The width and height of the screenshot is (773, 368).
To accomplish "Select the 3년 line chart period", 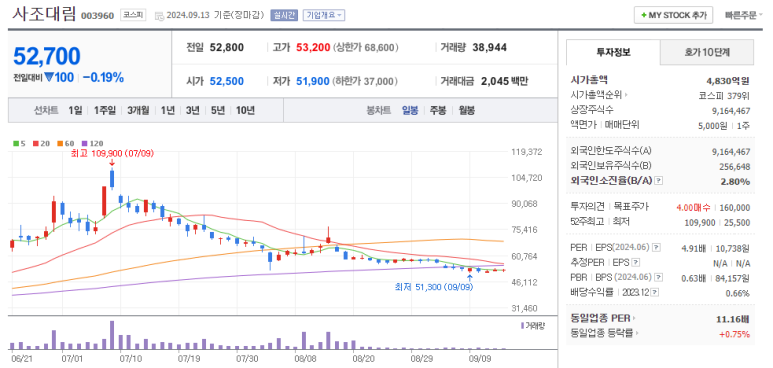I will click(192, 110).
